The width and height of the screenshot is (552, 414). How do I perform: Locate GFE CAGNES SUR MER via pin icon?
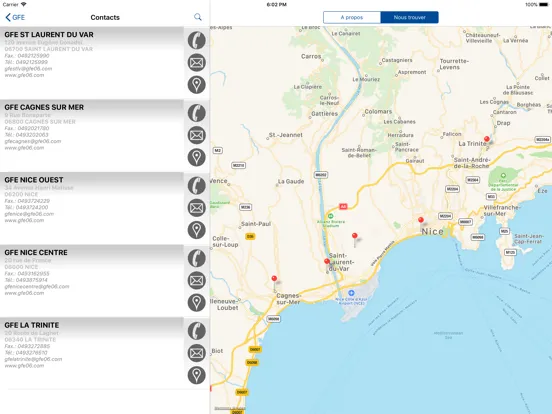pyautogui.click(x=196, y=157)
